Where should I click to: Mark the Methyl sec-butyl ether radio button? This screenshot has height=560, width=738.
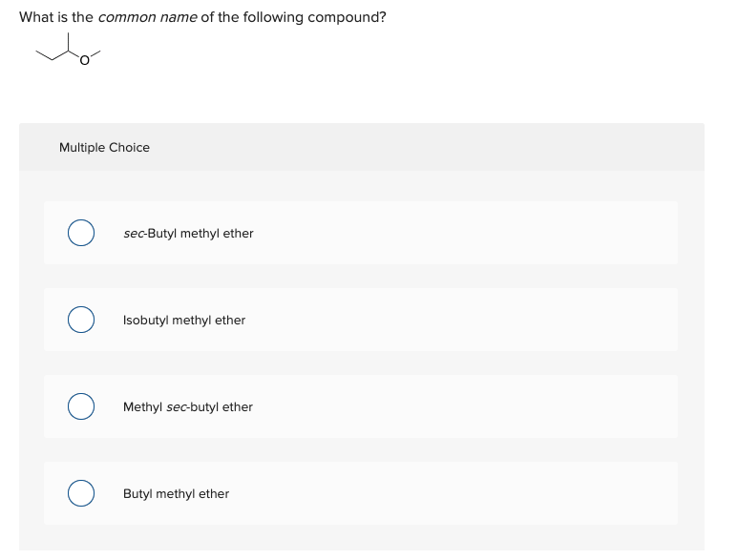(81, 407)
